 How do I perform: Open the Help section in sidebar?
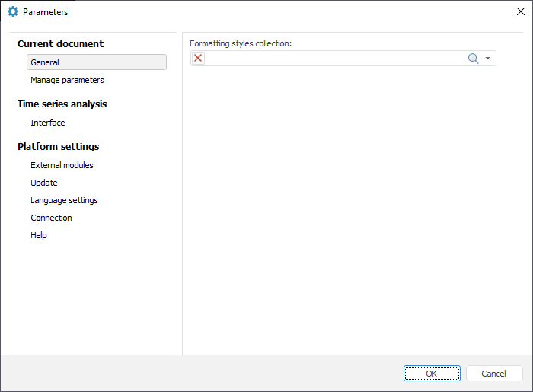point(39,235)
